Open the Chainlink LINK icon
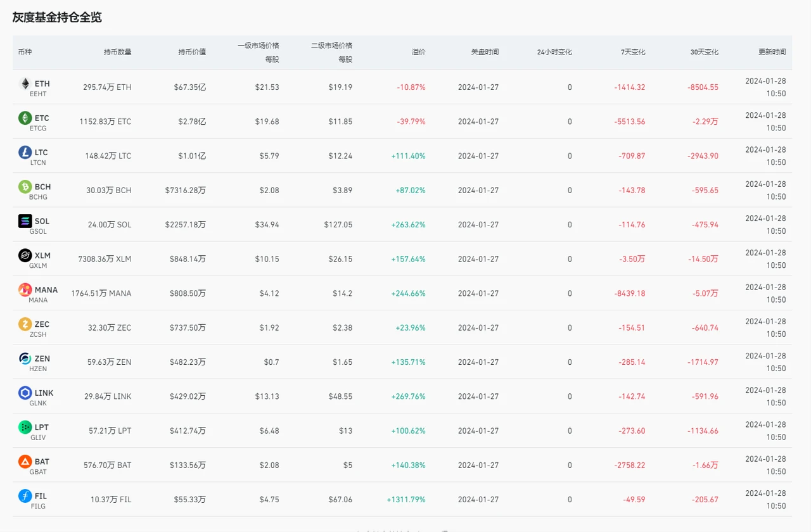This screenshot has width=811, height=532. pos(25,393)
